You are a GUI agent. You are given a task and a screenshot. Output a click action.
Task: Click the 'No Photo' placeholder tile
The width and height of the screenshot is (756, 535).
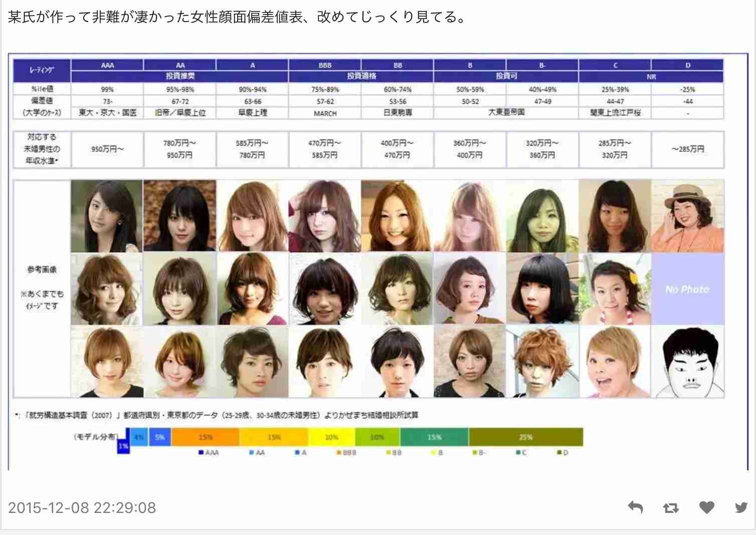687,289
